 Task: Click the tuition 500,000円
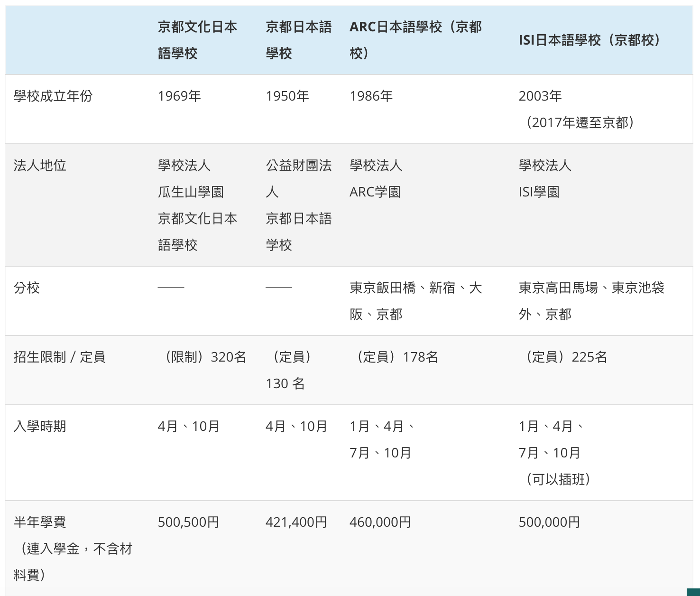(550, 522)
